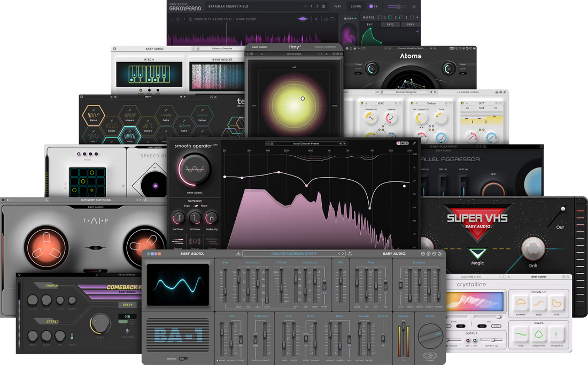Image resolution: width=588 pixels, height=365 pixels.
Task: Click the SYNTHESIZE spectrogram display
Action: pos(217,76)
